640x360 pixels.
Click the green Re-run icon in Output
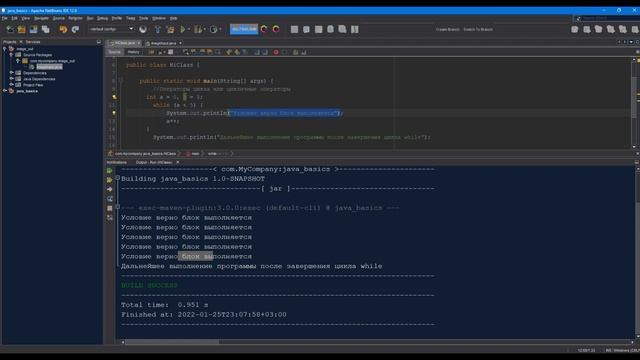(x=109, y=171)
